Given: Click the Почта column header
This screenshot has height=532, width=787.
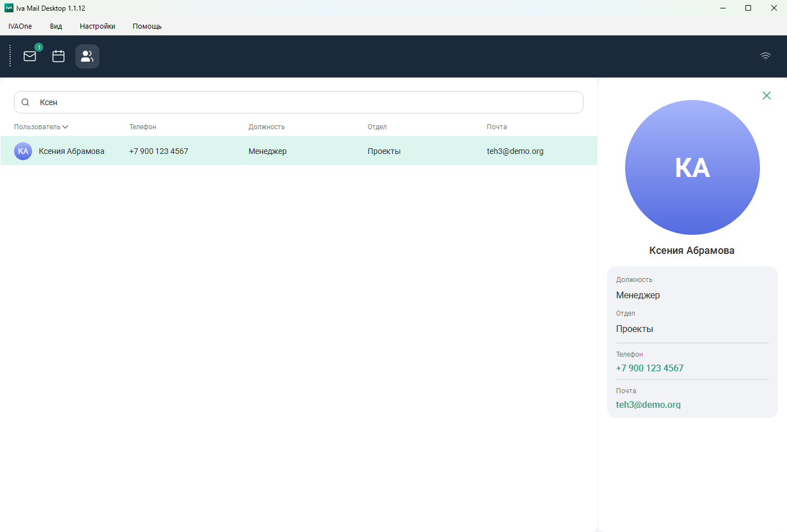Looking at the screenshot, I should point(496,127).
